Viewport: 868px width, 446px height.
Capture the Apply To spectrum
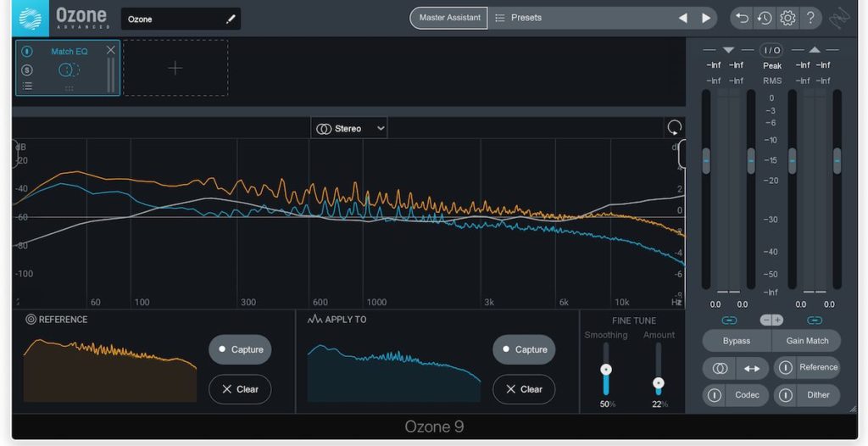(x=524, y=349)
